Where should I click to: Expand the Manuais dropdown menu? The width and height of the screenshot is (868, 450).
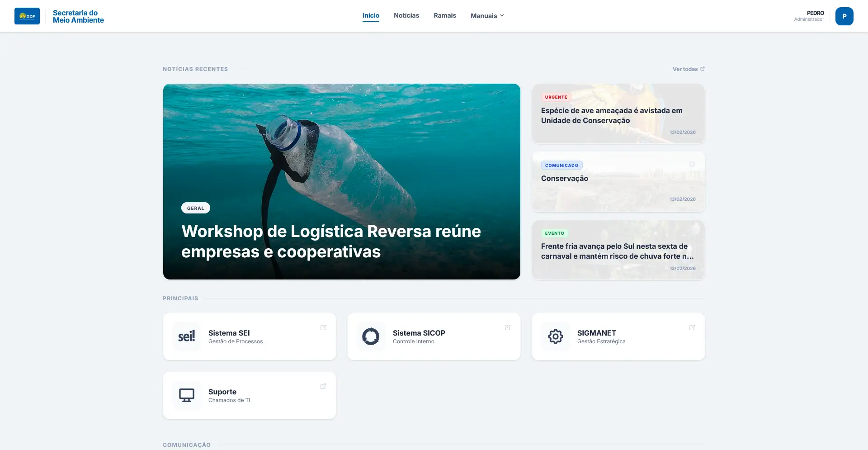[487, 16]
